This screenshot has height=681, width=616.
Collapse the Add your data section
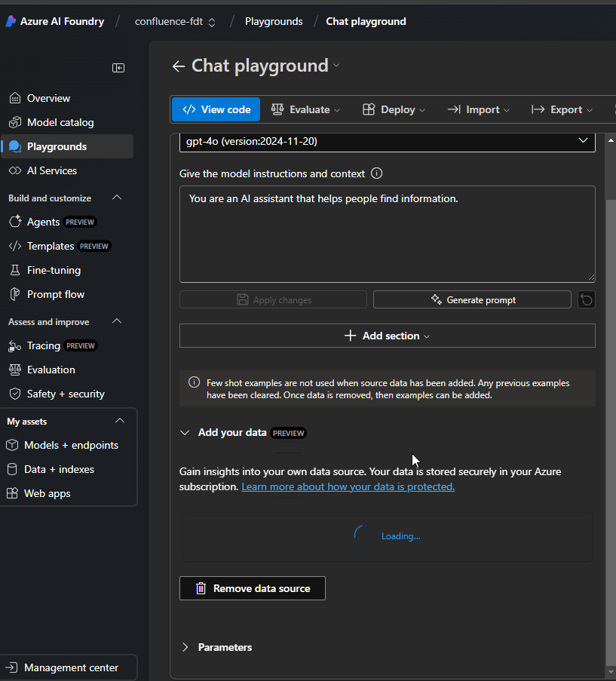pos(185,433)
